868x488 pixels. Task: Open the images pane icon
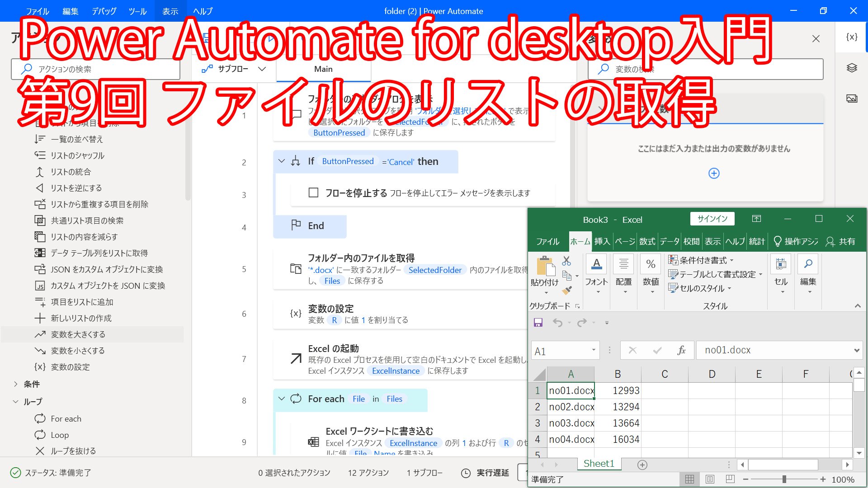(852, 99)
